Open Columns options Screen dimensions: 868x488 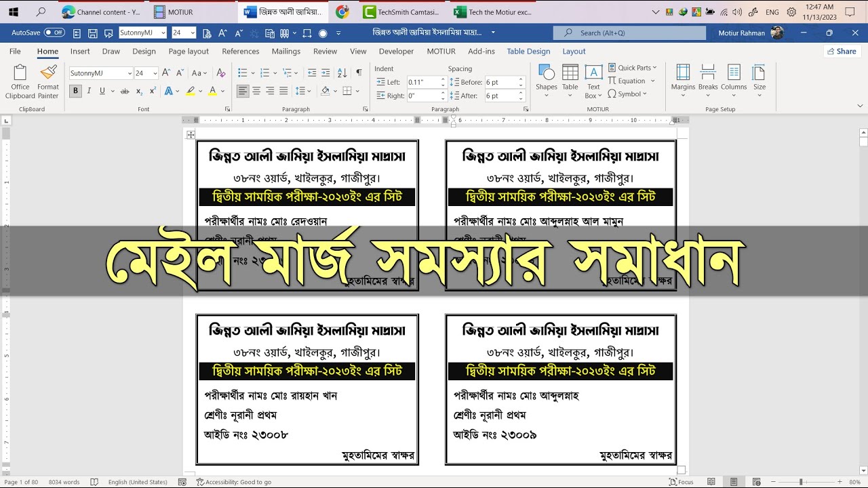click(x=734, y=81)
